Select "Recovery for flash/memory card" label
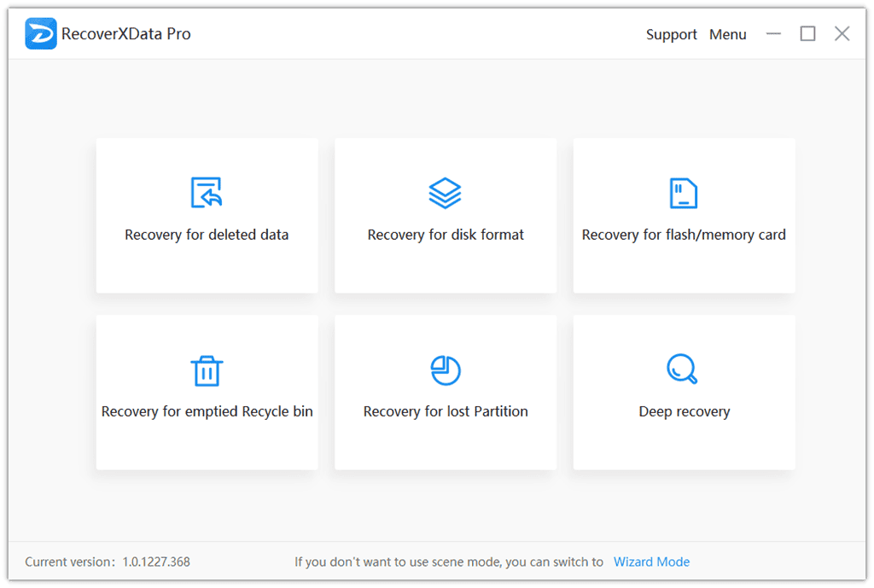Image resolution: width=874 pixels, height=588 pixels. pyautogui.click(x=684, y=235)
